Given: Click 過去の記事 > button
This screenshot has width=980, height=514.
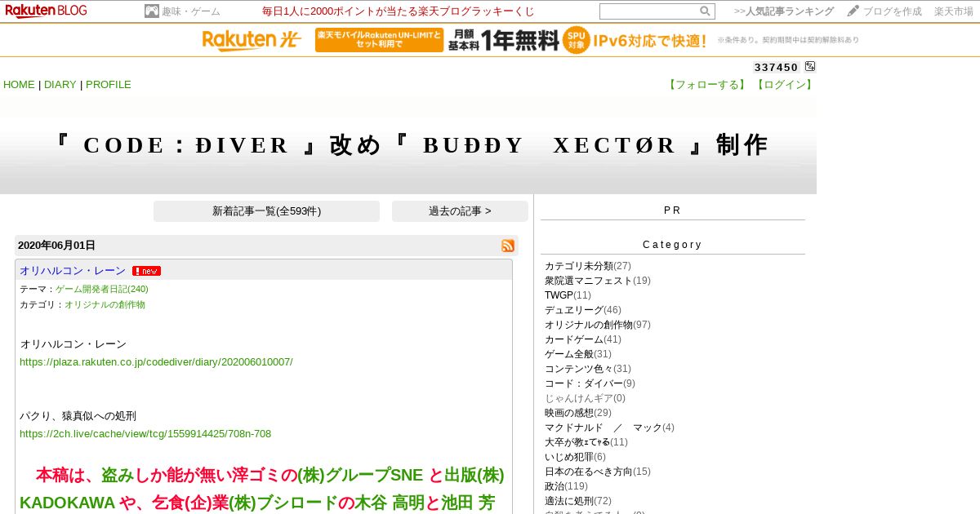Looking at the screenshot, I should (x=460, y=211).
